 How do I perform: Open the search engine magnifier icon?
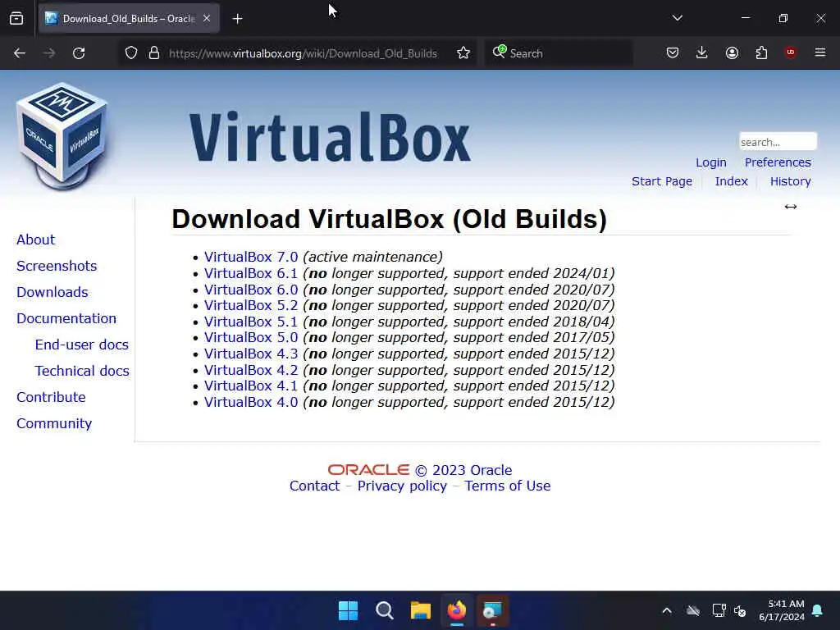[x=500, y=52]
